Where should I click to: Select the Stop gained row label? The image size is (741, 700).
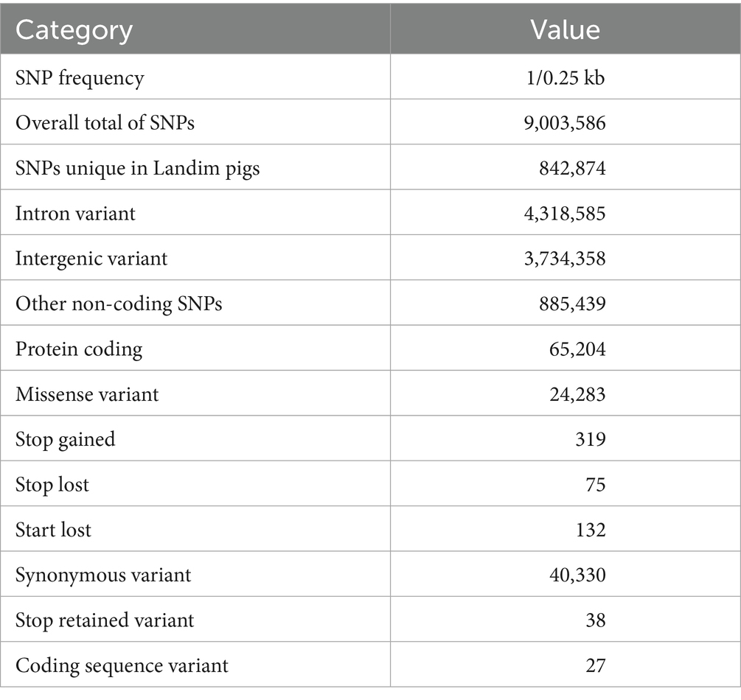coord(66,439)
